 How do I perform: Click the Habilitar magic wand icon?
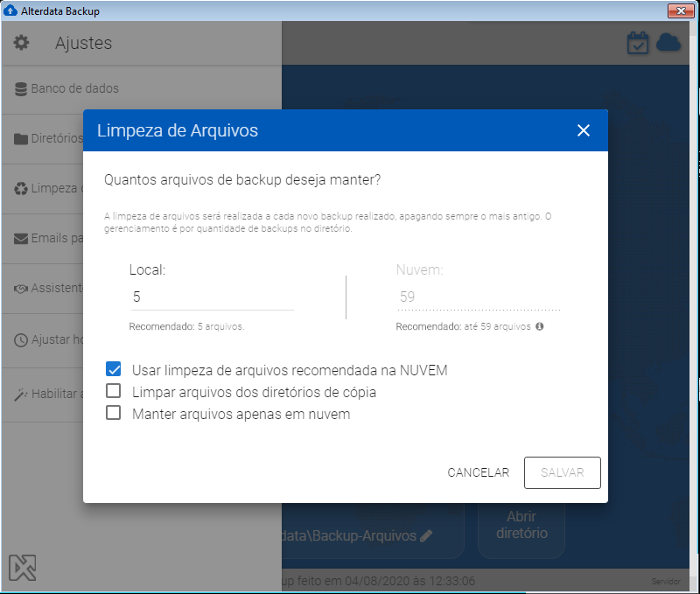click(20, 395)
